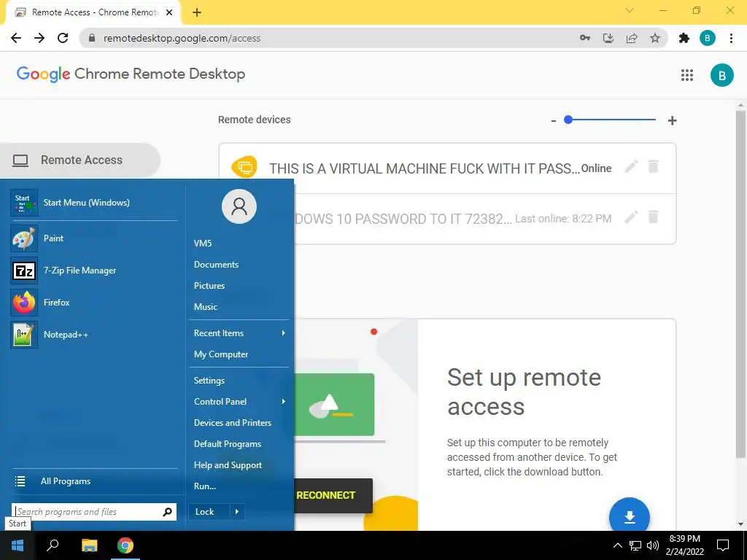
Task: Open the Extensions puzzle icon
Action: pyautogui.click(x=684, y=38)
